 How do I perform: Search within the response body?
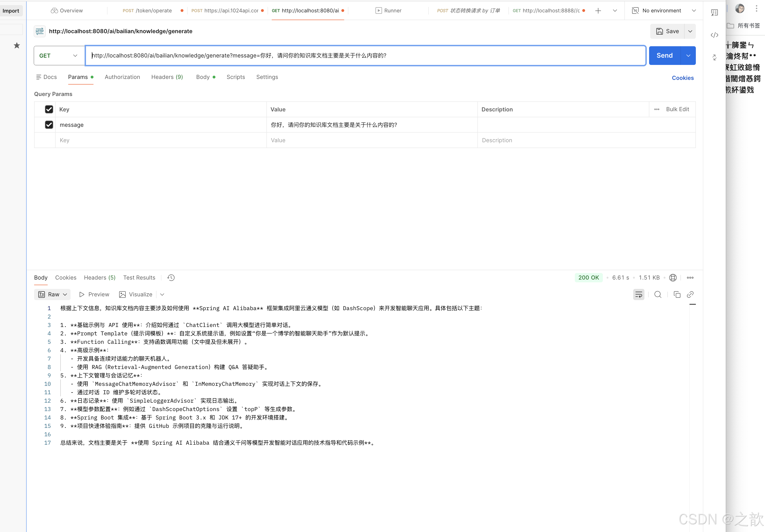pos(657,294)
